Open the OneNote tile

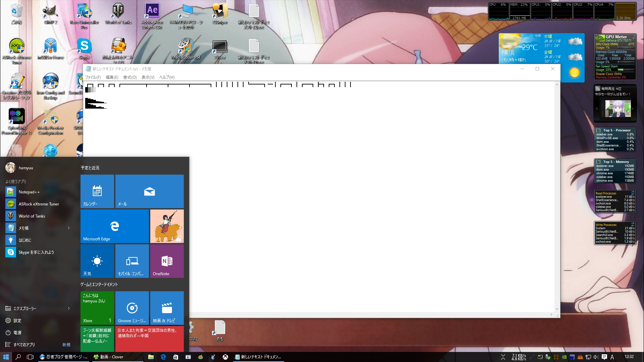coord(167,261)
